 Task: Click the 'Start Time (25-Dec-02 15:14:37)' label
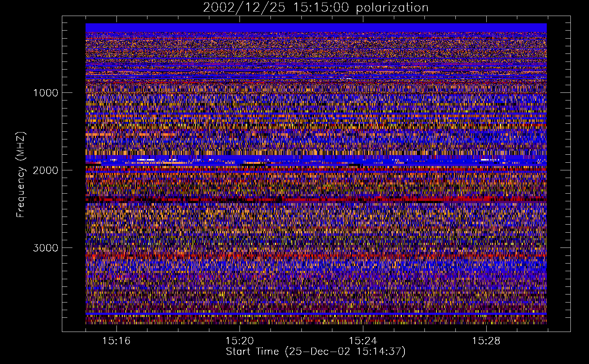[x=316, y=352]
